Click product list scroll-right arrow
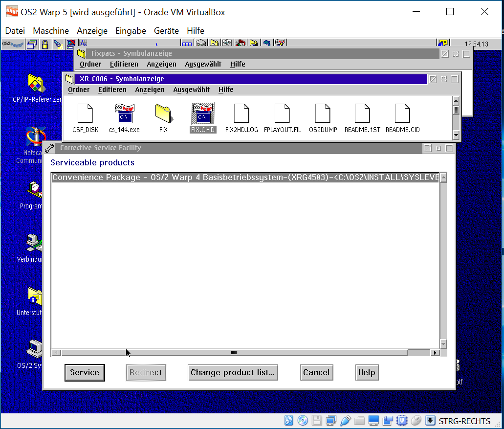The width and height of the screenshot is (504, 429). click(x=435, y=353)
